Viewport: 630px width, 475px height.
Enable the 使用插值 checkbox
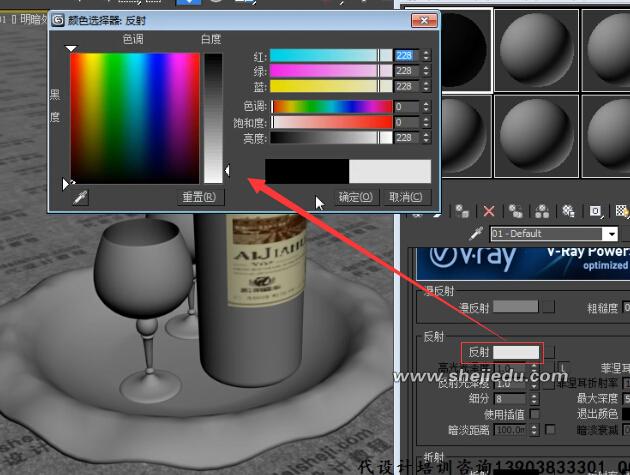click(535, 414)
